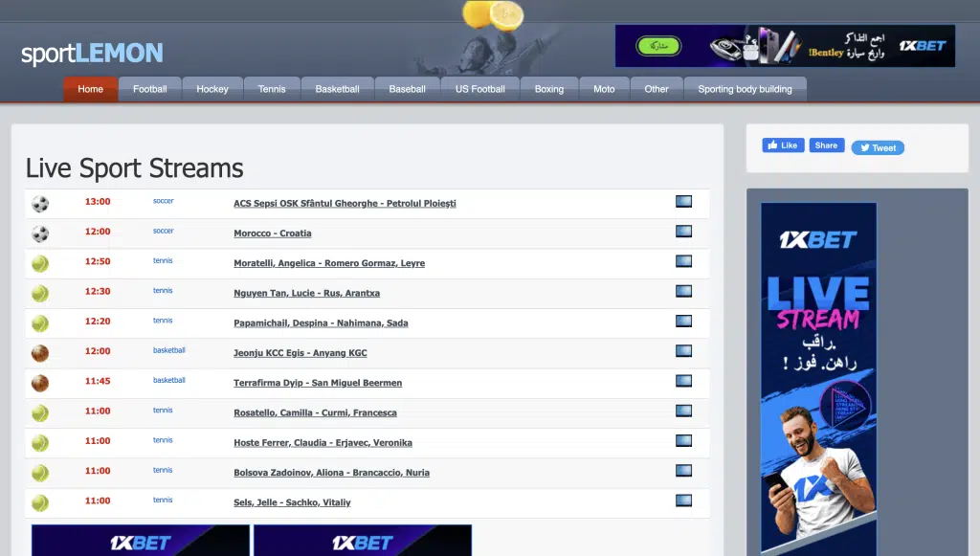Go to the US Football tab
Viewport: 980px width, 556px height.
click(479, 88)
